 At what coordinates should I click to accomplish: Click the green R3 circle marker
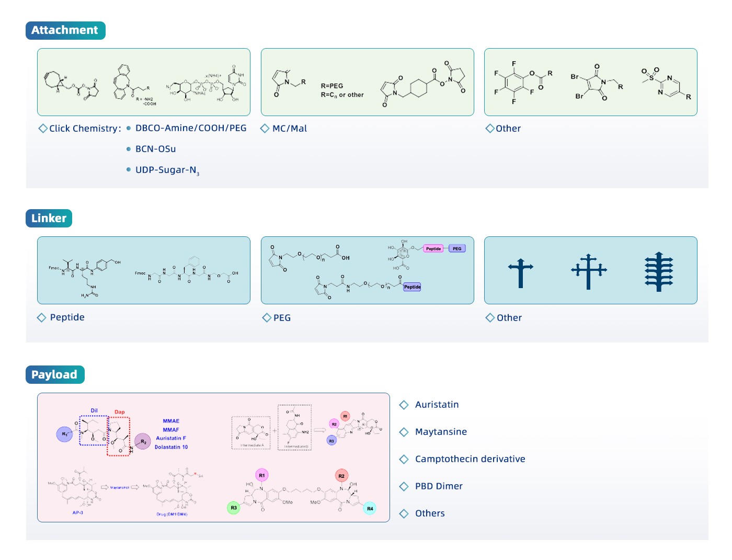(x=234, y=508)
